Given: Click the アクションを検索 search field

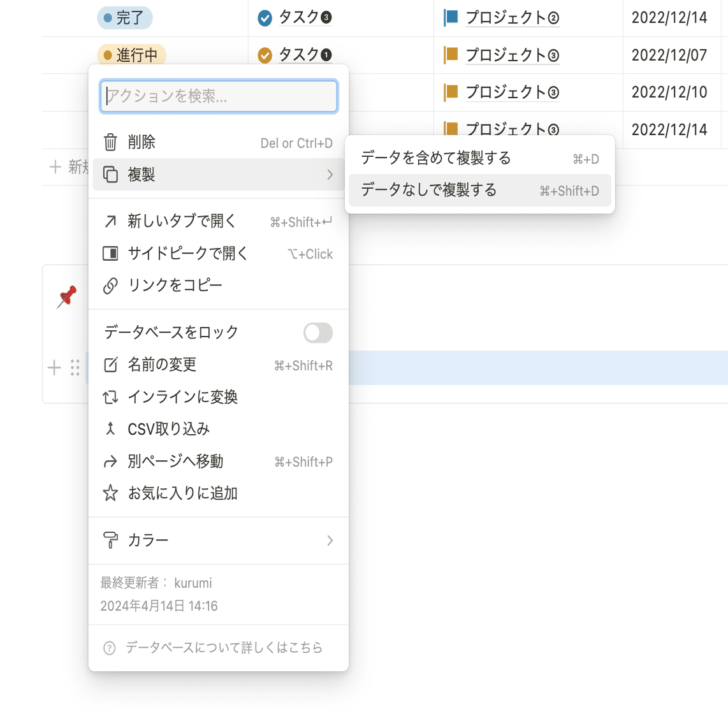Looking at the screenshot, I should [219, 96].
